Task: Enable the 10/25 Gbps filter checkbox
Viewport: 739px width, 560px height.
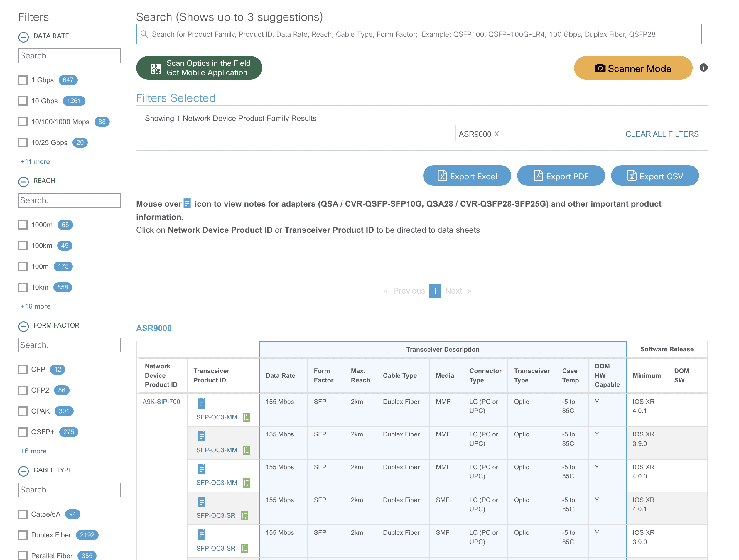Action: tap(23, 143)
